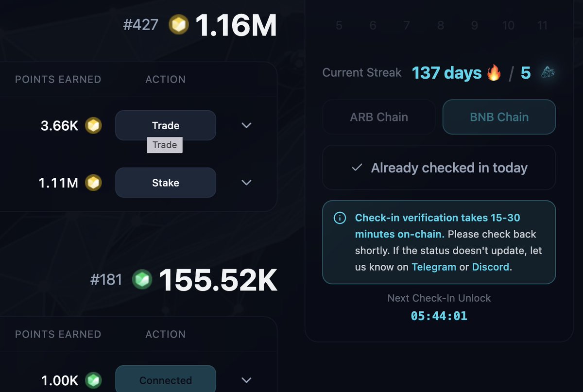Expand the Stake row chevron
The image size is (583, 392).
point(247,183)
